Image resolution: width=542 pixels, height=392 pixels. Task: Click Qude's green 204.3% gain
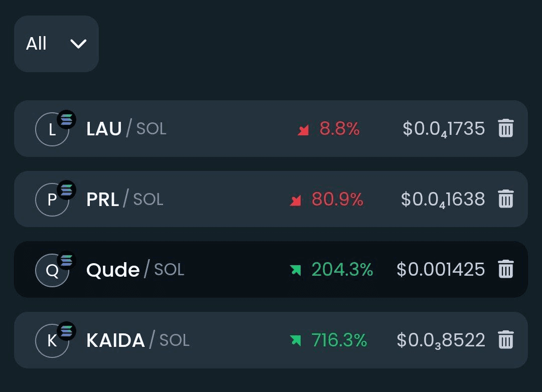[x=342, y=270]
